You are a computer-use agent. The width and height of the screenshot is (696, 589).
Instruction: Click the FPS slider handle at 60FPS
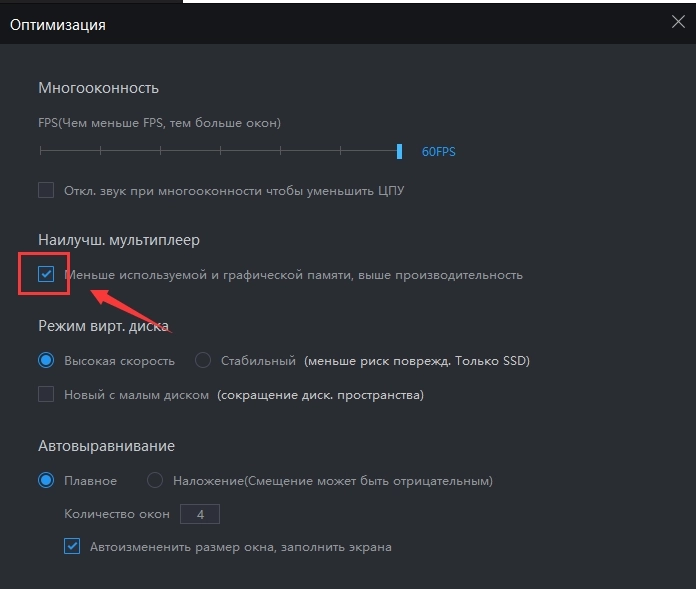click(399, 152)
